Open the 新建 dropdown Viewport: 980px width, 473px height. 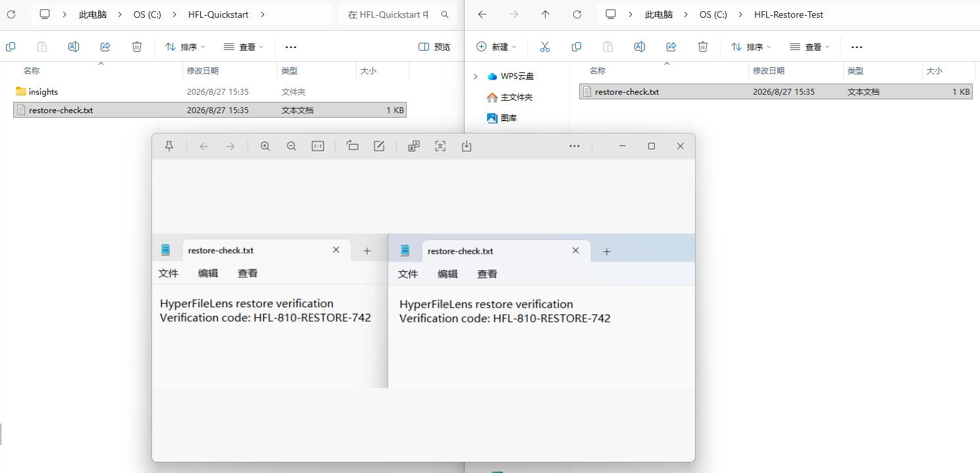[496, 47]
